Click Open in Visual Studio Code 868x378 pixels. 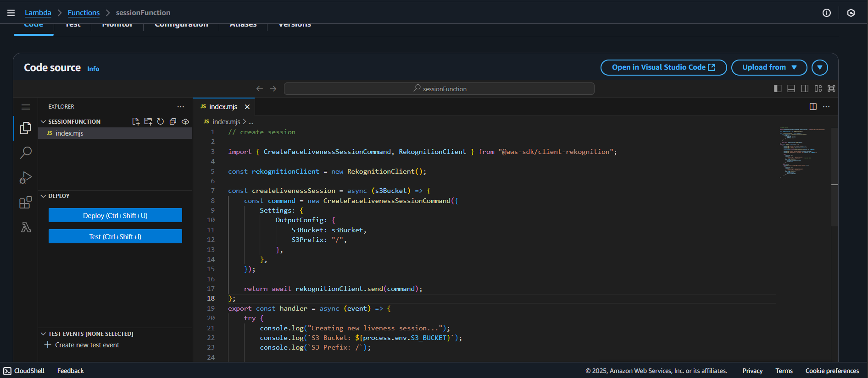663,67
